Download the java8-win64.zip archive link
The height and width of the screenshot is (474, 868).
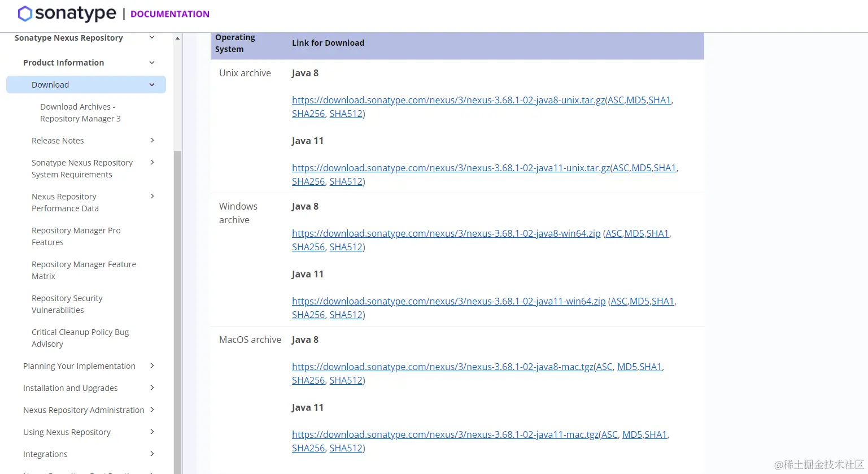click(x=446, y=233)
